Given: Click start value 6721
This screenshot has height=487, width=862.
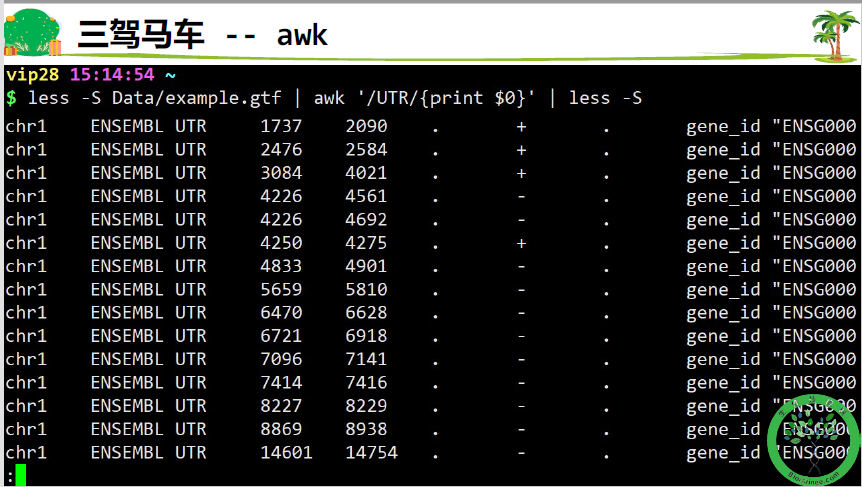Looking at the screenshot, I should [x=281, y=336].
